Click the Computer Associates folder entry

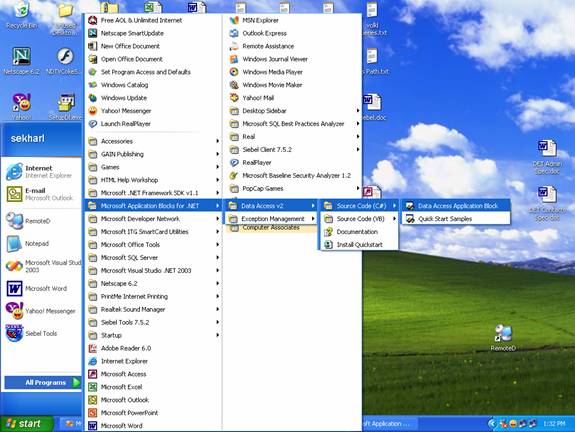click(x=271, y=229)
